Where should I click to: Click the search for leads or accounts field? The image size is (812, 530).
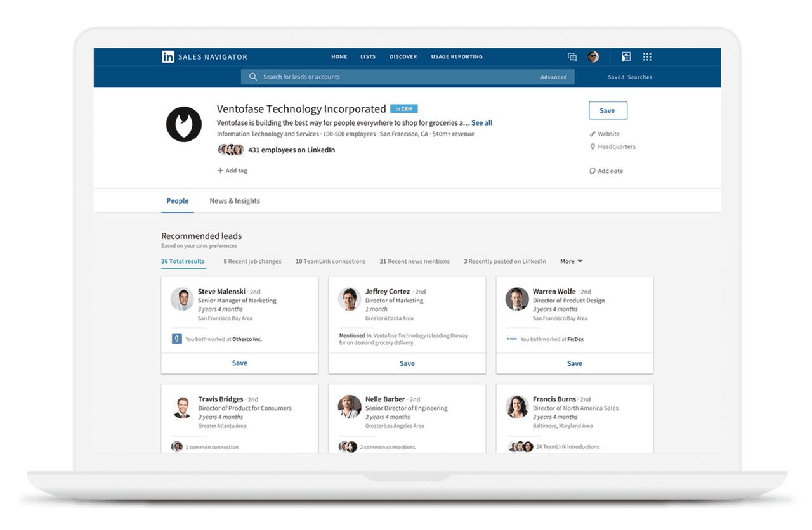(x=407, y=77)
